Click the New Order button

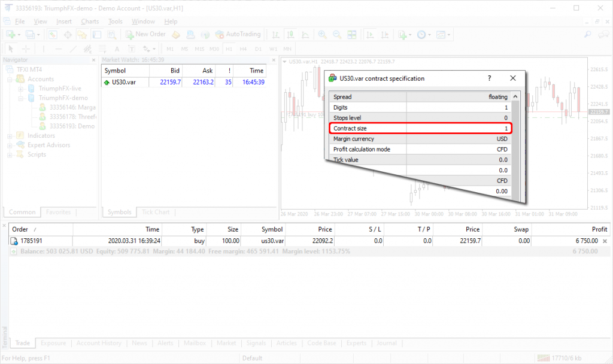point(145,34)
